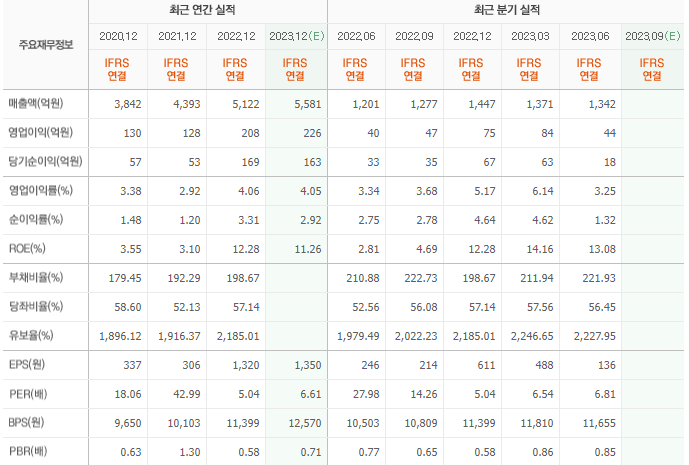The image size is (689, 465).
Task: Select the 주요재무정보 header cell
Action: (x=46, y=44)
